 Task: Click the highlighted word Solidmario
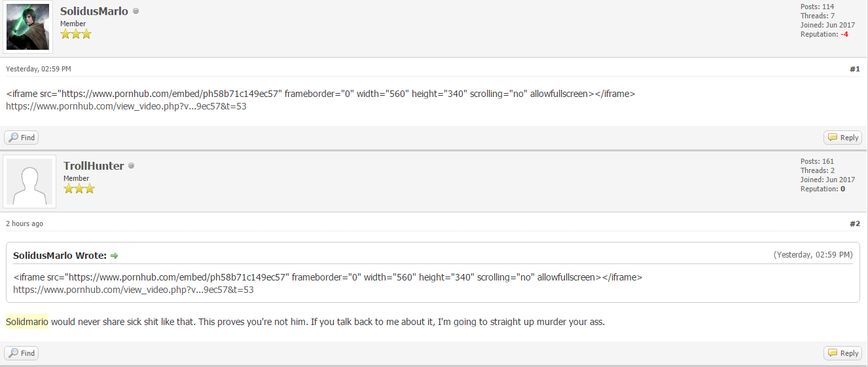[27, 322]
